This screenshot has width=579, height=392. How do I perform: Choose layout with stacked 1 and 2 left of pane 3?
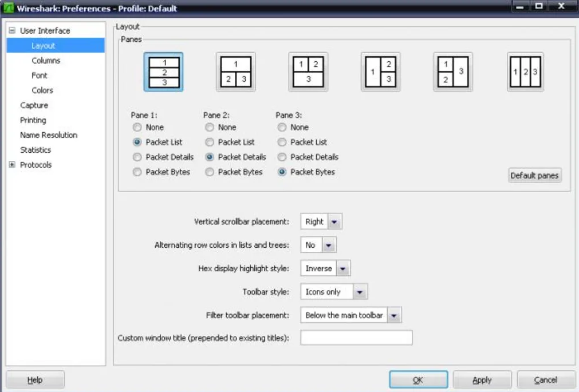click(453, 72)
